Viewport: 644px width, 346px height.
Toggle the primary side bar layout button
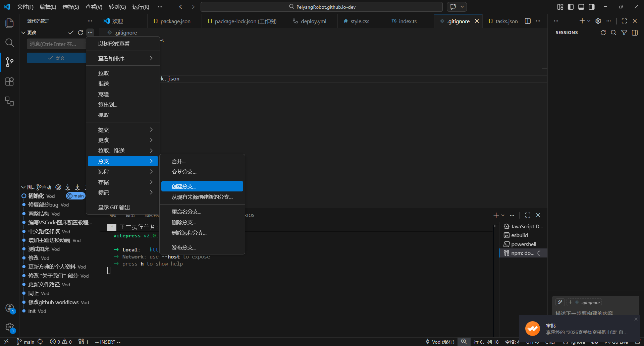click(x=571, y=7)
